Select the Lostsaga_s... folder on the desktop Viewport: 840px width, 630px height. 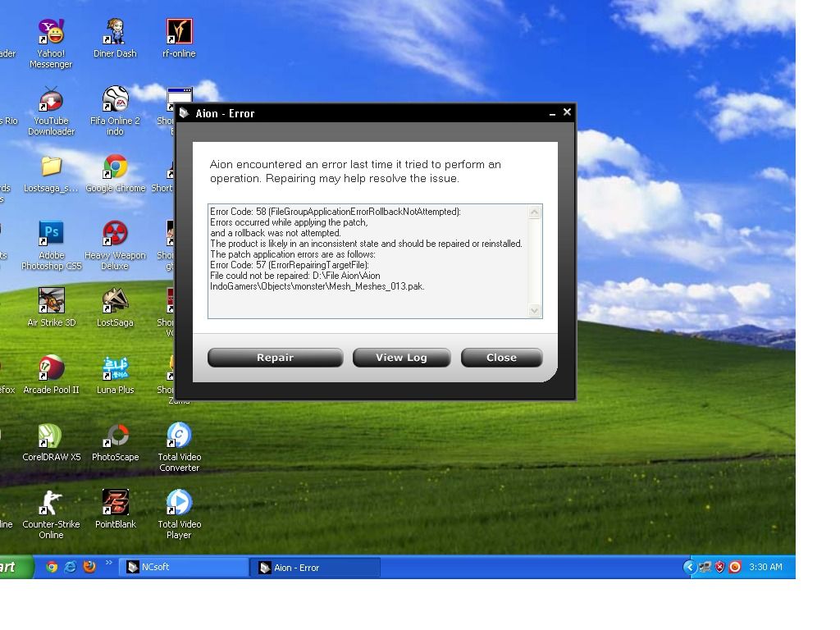point(51,174)
